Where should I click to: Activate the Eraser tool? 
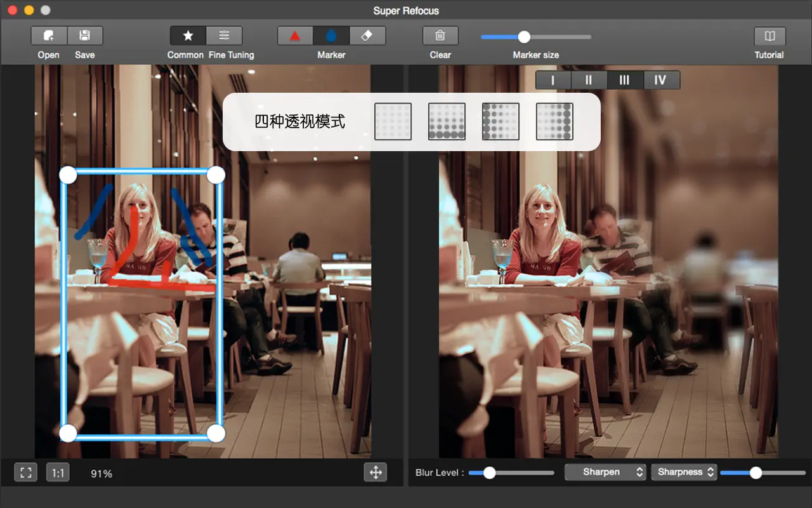pyautogui.click(x=368, y=36)
